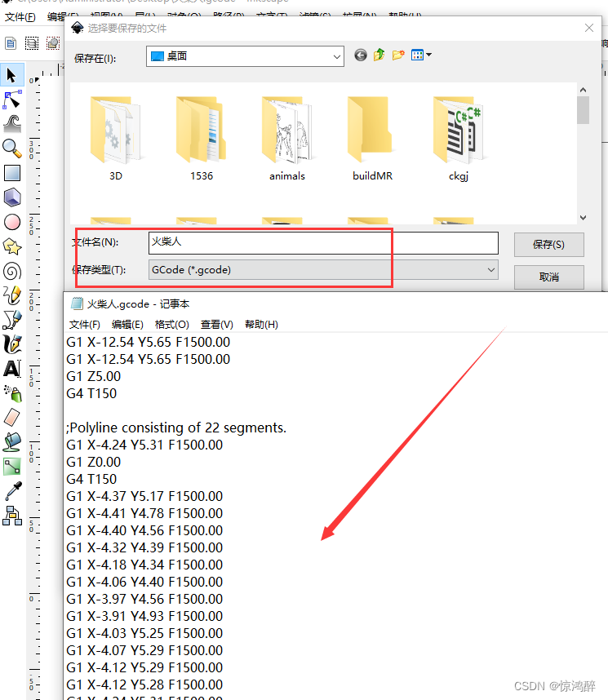This screenshot has height=700, width=608.
Task: Click the 保存(S) button
Action: tap(548, 245)
